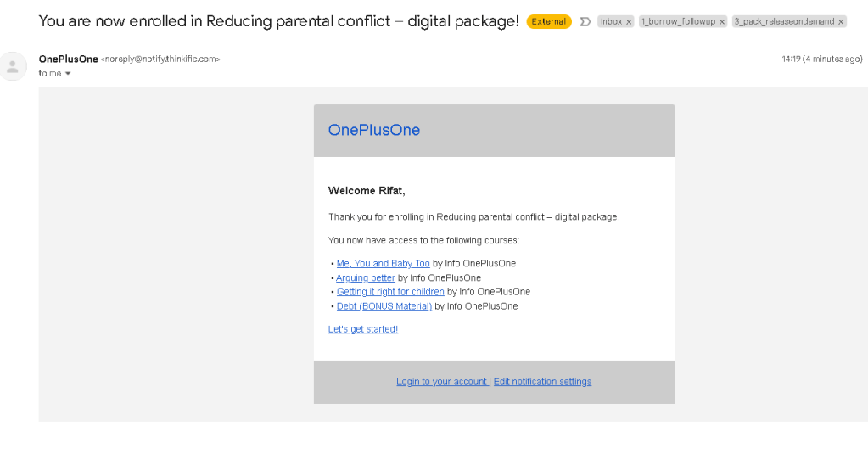Click Login to your account link
868x459 pixels.
(x=442, y=382)
